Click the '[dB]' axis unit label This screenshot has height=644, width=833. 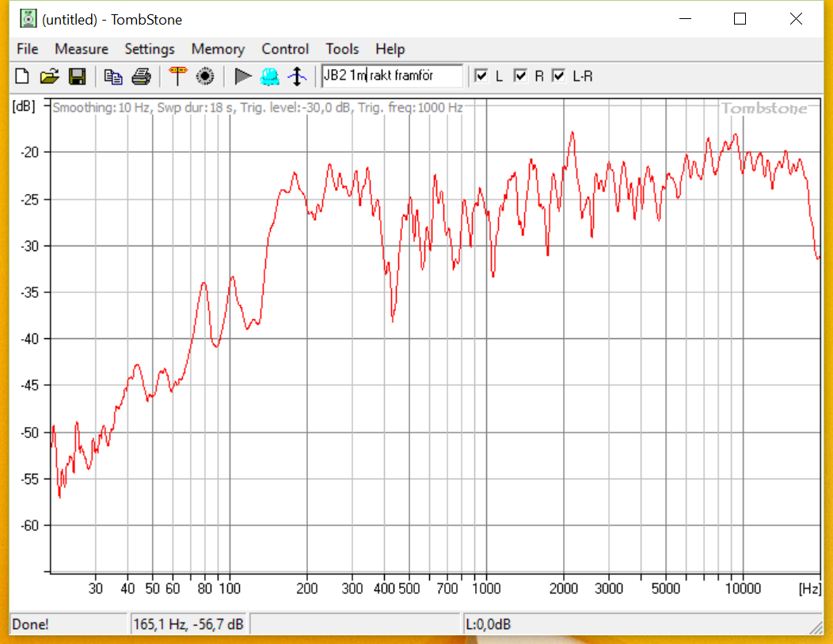pos(24,106)
